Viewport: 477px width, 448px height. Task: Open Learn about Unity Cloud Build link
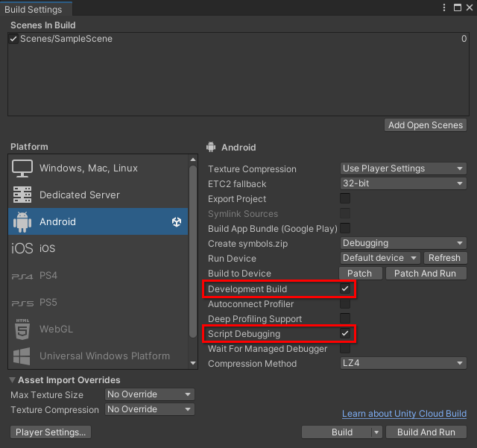click(404, 414)
